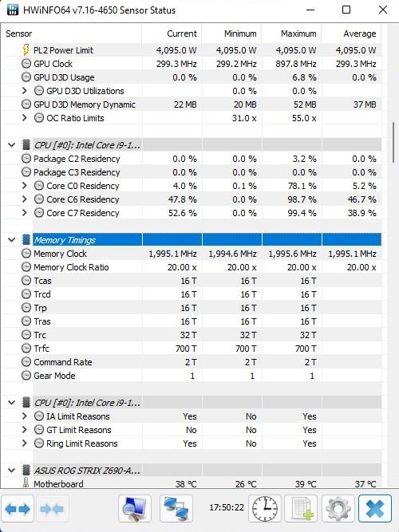
Task: Click the shrink layout arrows icon
Action: pos(52,509)
